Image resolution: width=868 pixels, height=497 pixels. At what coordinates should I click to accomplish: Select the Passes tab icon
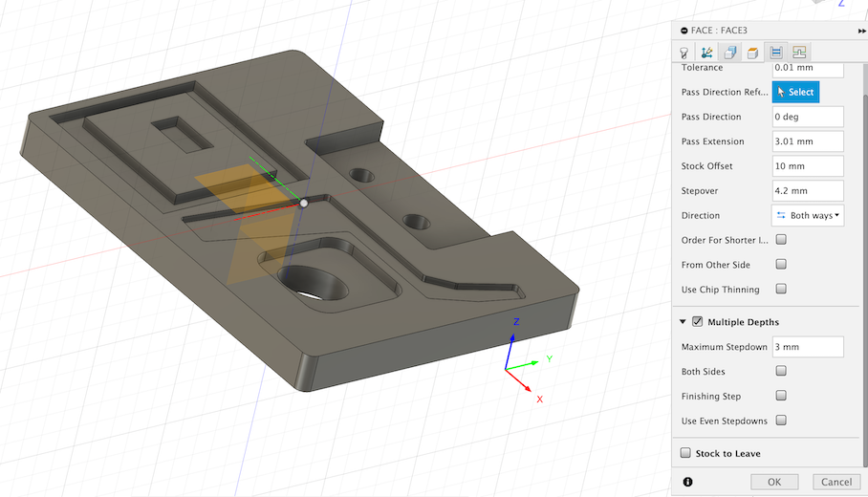pos(776,53)
